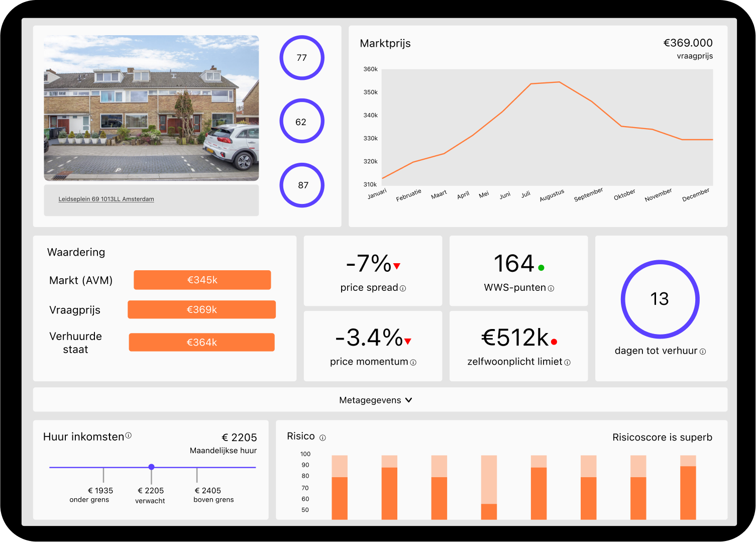Select the Waardering panel title
Viewport: 756px width, 542px height.
[x=76, y=252]
